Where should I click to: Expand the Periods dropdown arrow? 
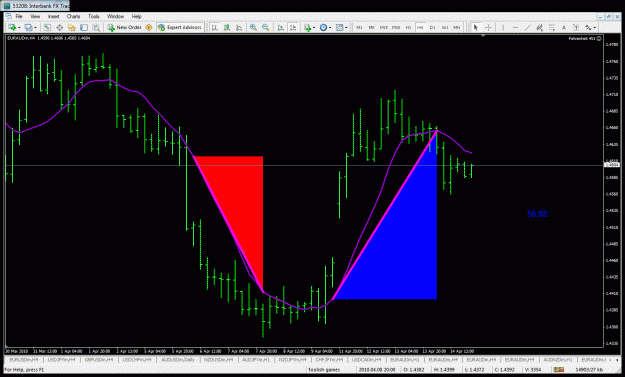click(x=330, y=27)
